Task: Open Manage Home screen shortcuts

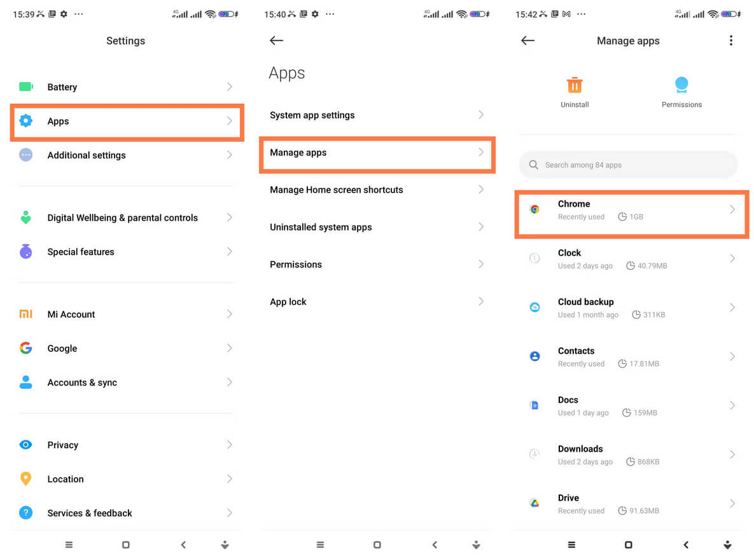Action: point(377,190)
